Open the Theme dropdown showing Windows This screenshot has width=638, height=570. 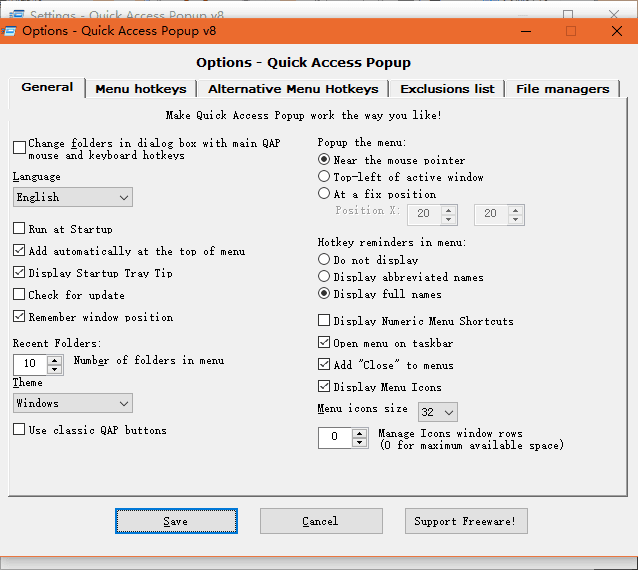tap(73, 403)
